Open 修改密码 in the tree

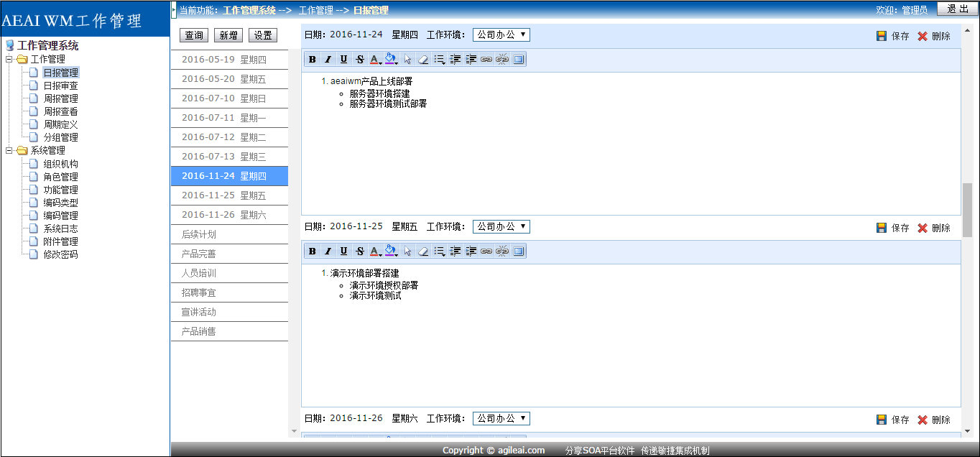tap(60, 254)
